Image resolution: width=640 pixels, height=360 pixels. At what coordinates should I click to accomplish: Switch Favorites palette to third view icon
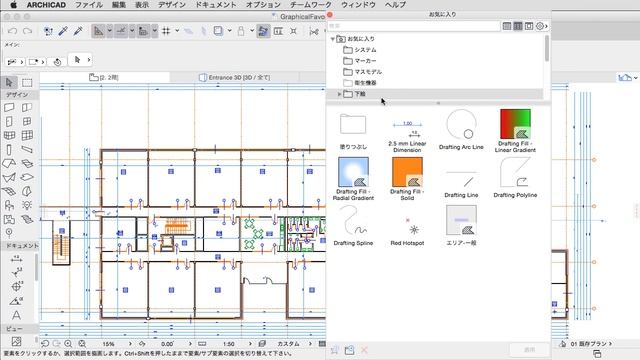[529, 26]
